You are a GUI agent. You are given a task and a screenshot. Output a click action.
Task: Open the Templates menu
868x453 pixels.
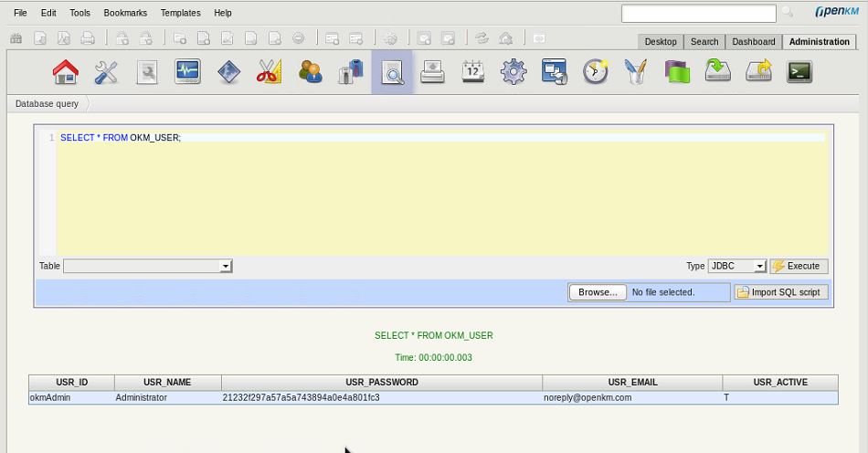click(x=180, y=13)
